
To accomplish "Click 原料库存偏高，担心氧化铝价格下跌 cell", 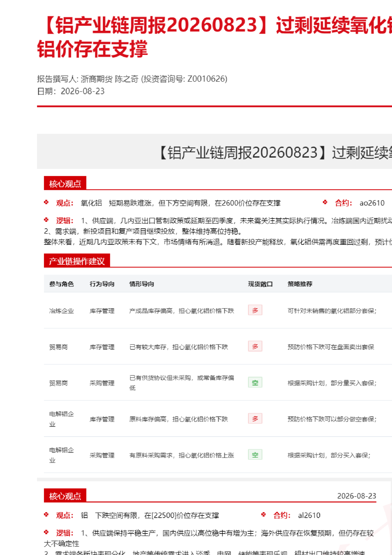I will (x=179, y=419).
